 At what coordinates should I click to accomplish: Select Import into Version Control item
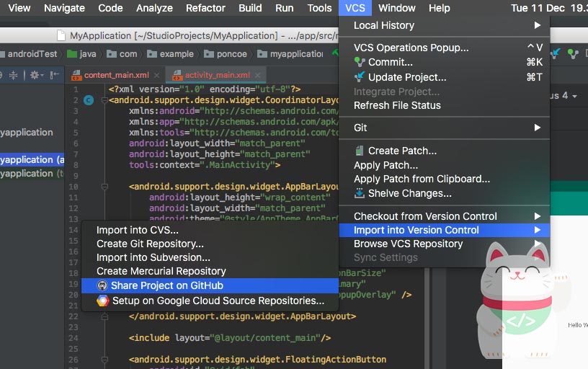(445, 230)
